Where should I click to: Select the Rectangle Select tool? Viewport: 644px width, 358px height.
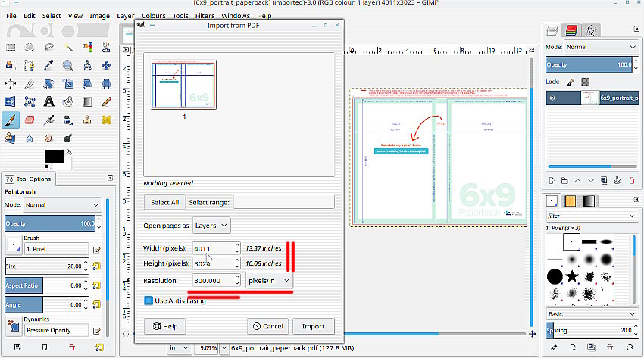(11, 48)
